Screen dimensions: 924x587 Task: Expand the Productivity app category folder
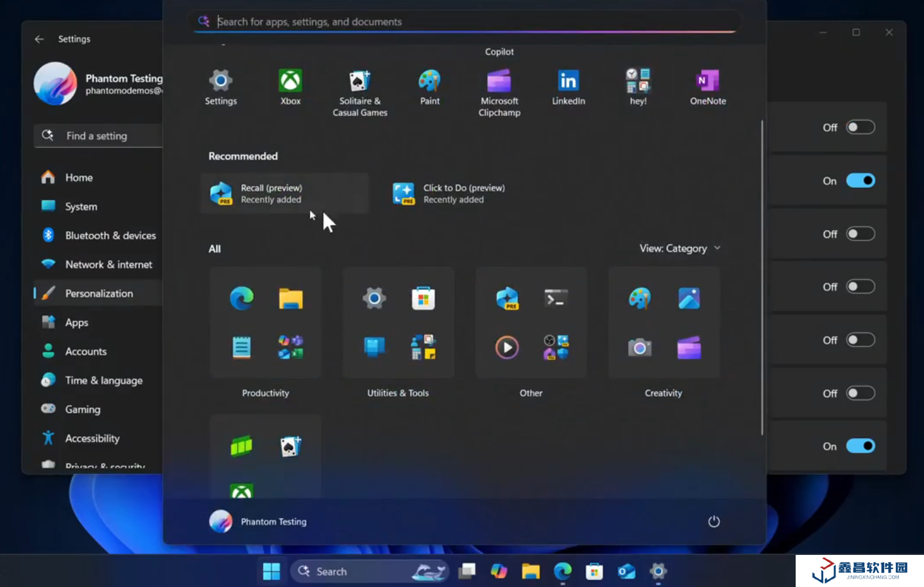click(x=266, y=323)
